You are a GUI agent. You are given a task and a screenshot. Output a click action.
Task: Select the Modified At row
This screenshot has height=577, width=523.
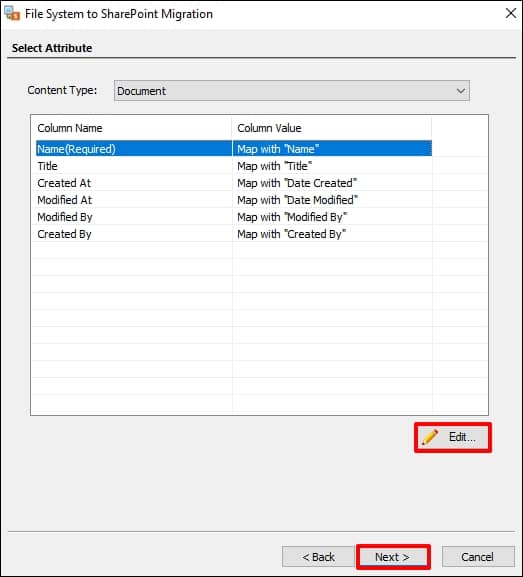click(234, 200)
